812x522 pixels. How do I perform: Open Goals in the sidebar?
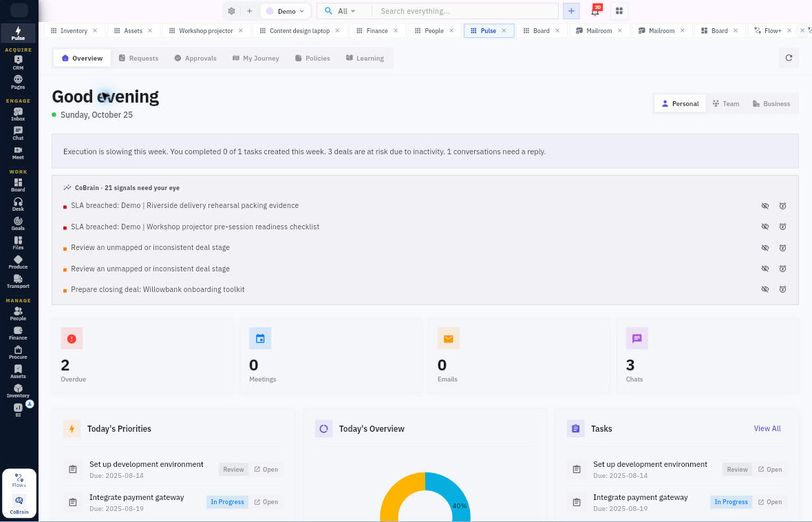18,223
